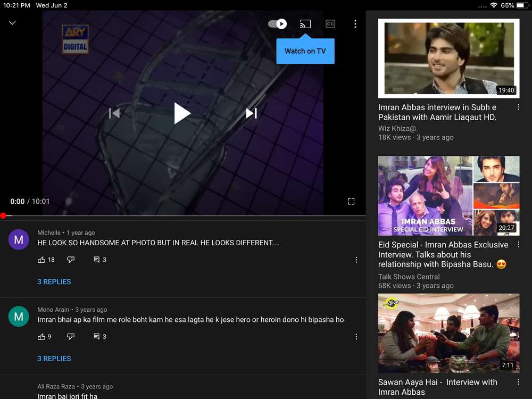Screen dimensions: 532x399
Task: Like Michelle's comment
Action: pyautogui.click(x=41, y=260)
